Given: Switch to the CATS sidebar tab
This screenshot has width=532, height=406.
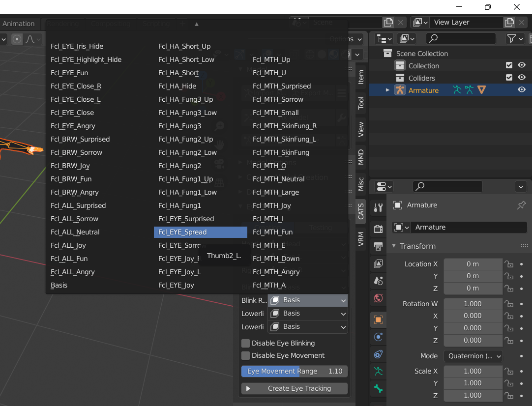Looking at the screenshot, I should [361, 212].
